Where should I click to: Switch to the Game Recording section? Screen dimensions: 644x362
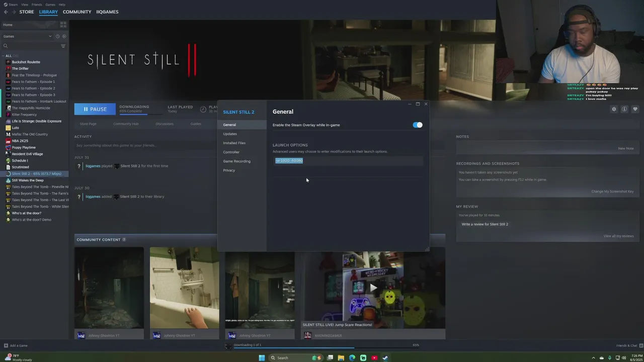tap(237, 161)
